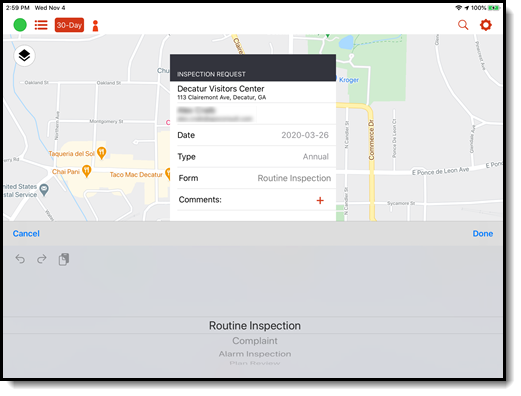Click the undo arrow icon
The height and width of the screenshot is (396, 521).
[x=20, y=259]
